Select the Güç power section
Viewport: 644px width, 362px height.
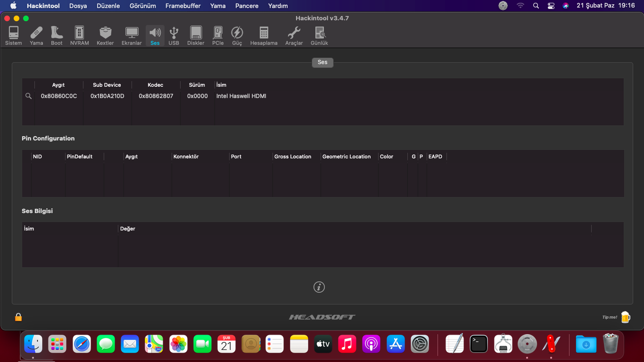237,36
